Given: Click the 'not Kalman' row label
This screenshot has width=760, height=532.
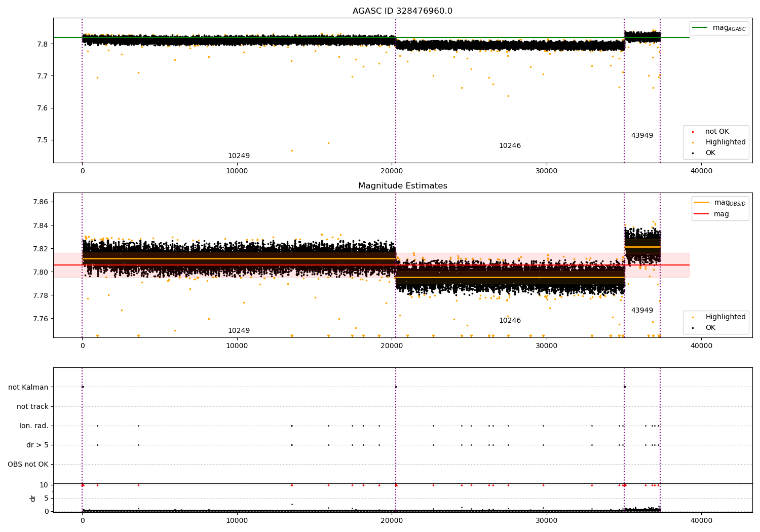Looking at the screenshot, I should pyautogui.click(x=28, y=388).
